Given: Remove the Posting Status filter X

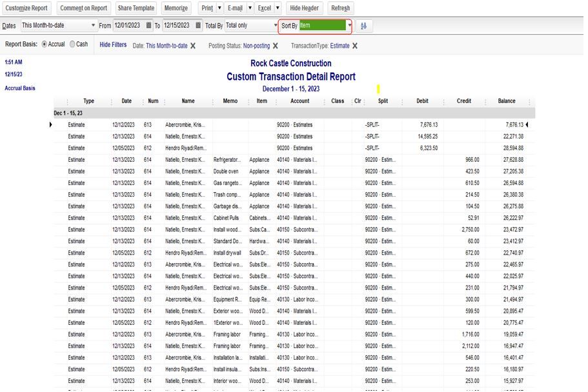Looking at the screenshot, I should point(276,46).
